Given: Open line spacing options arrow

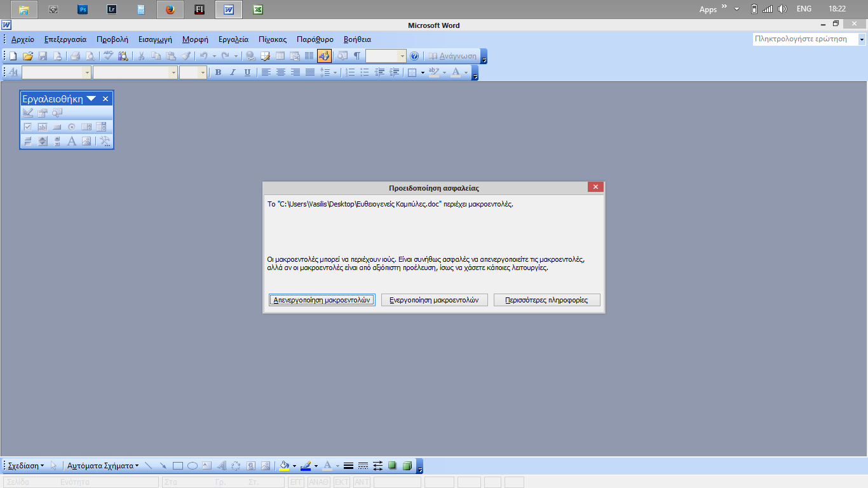Looking at the screenshot, I should click(x=336, y=72).
